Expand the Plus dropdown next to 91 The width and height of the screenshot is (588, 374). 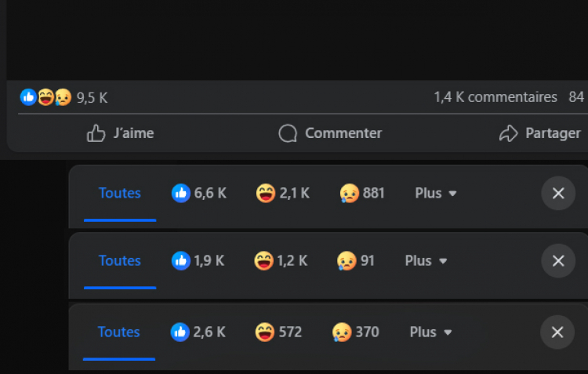point(426,261)
